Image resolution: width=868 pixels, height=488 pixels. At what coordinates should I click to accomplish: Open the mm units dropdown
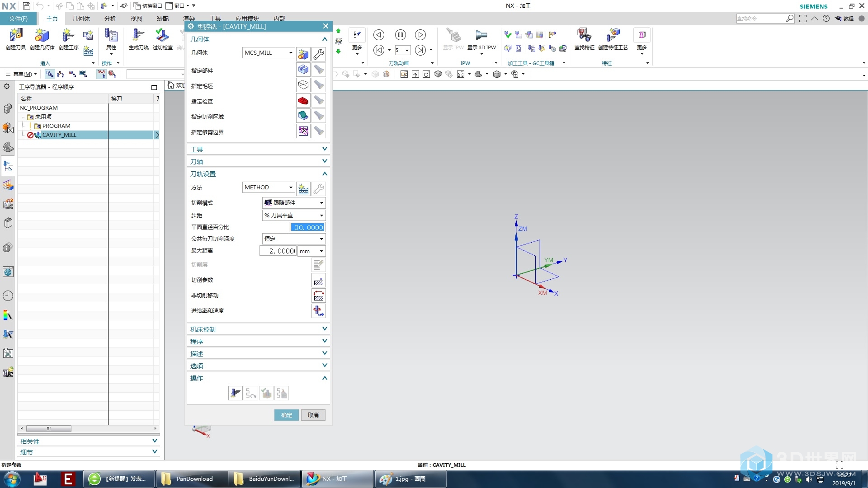tap(311, 251)
